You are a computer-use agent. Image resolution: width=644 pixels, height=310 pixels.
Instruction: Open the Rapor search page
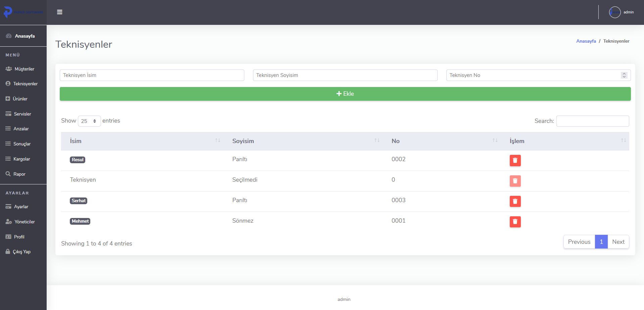(19, 174)
